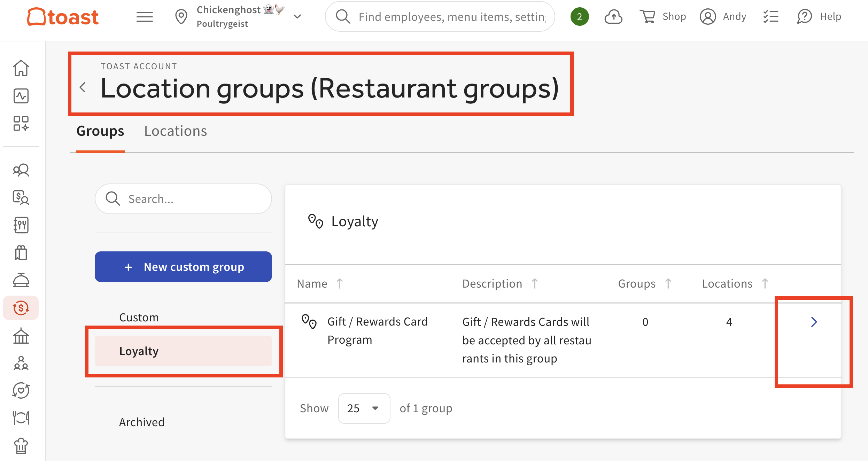Select the Archived group category
The width and height of the screenshot is (868, 461).
pos(142,422)
